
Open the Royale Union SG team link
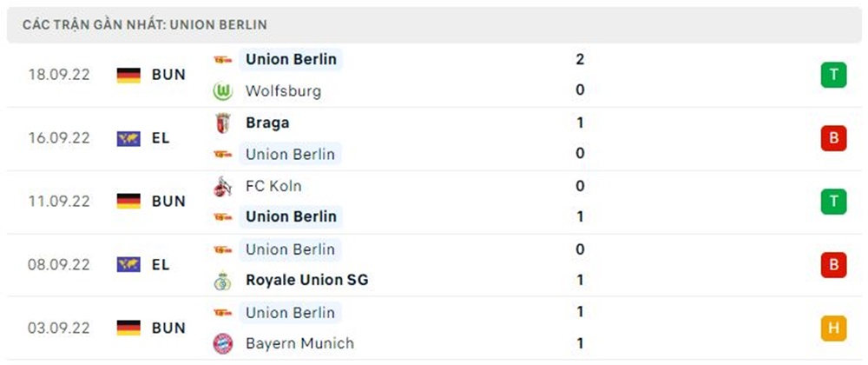coord(306,281)
